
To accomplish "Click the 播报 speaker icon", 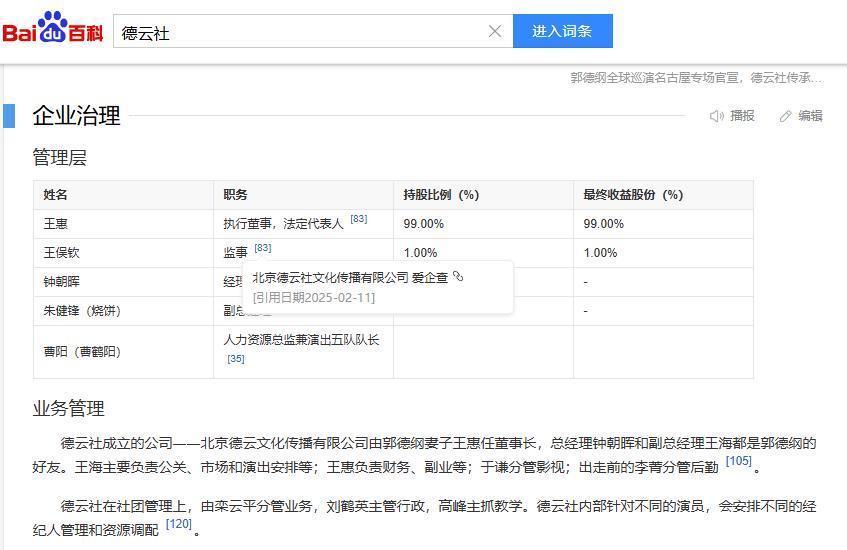I will tap(717, 116).
